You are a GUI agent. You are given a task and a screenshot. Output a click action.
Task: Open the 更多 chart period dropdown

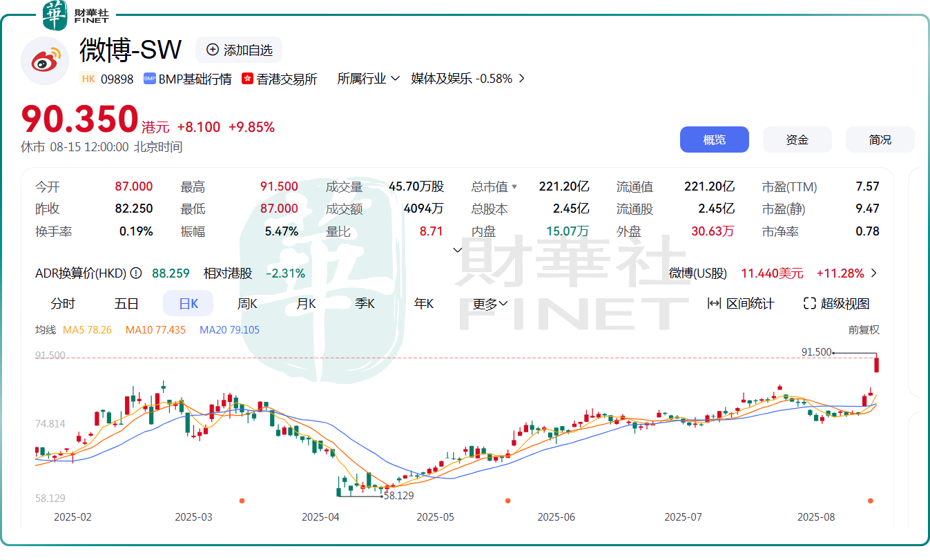(490, 304)
